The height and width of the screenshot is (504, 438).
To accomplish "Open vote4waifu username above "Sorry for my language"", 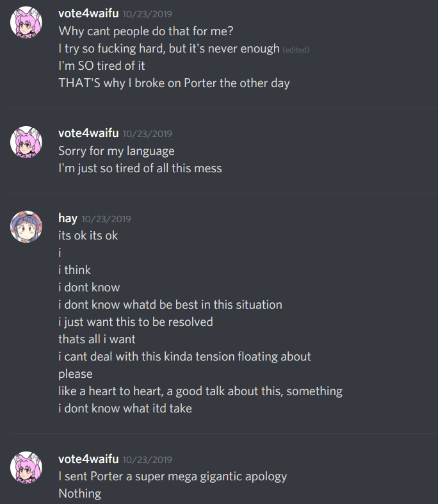I will (88, 133).
